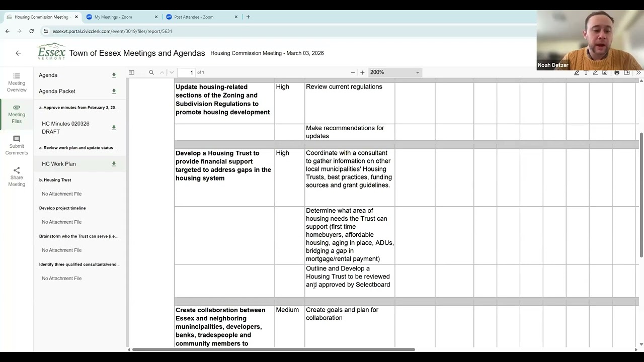Click the Essex Vermont logo

[51, 52]
